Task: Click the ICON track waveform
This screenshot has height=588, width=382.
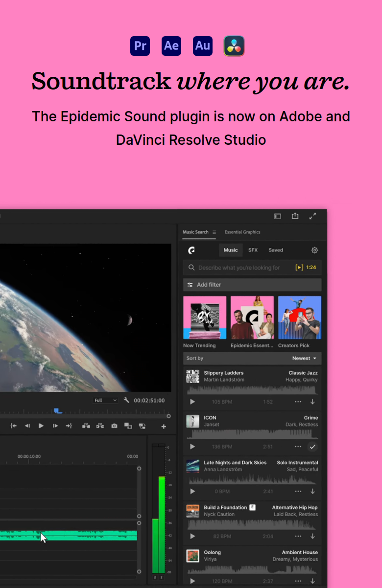Action: coord(252,434)
